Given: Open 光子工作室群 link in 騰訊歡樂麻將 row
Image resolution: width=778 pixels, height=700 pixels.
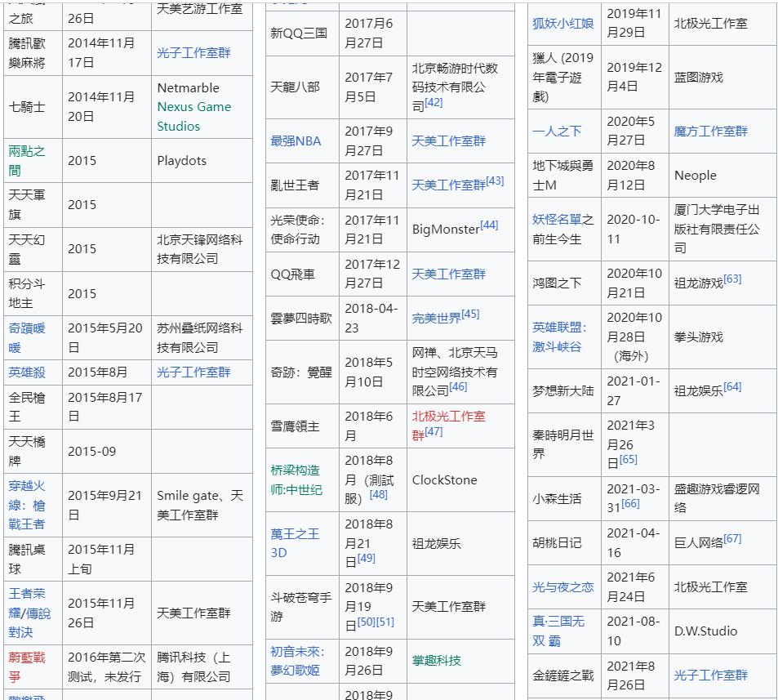Looking at the screenshot, I should 193,52.
